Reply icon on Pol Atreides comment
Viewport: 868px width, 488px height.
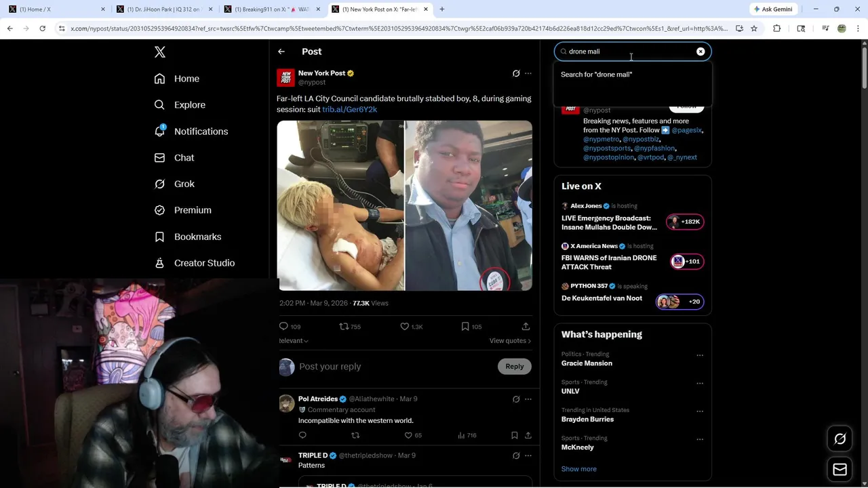(x=302, y=435)
